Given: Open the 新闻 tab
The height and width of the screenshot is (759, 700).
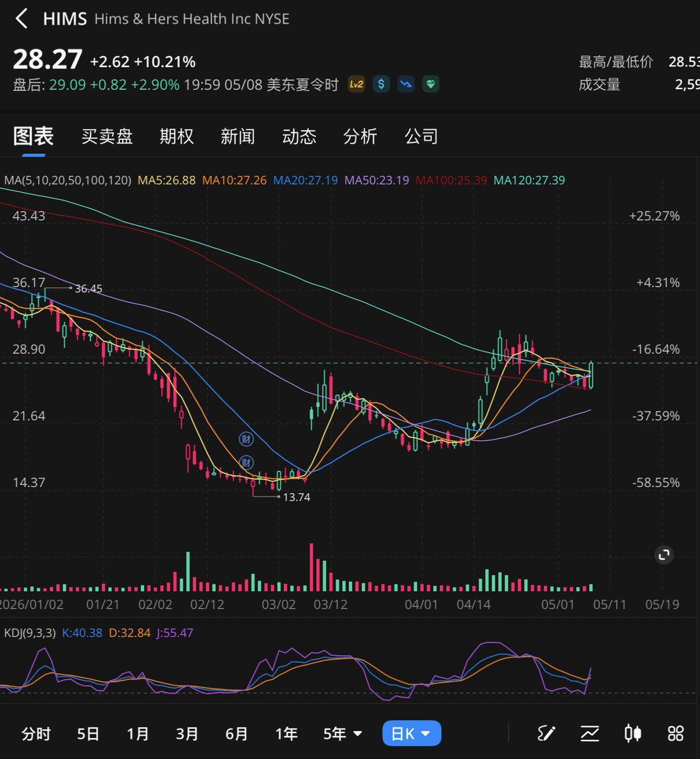Looking at the screenshot, I should pos(238,136).
